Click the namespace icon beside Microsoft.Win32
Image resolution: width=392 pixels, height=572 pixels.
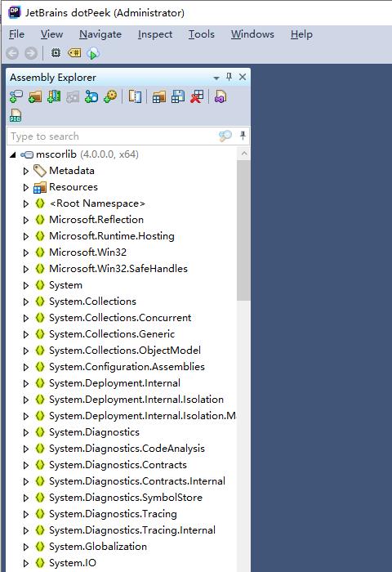click(40, 252)
